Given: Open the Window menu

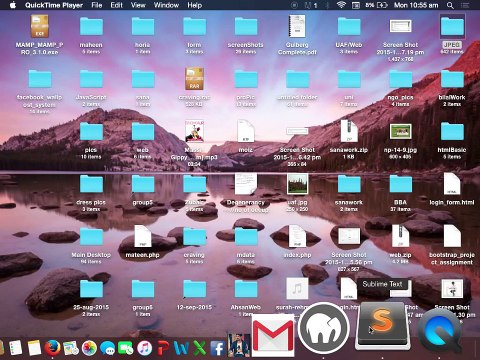Looking at the screenshot, I should (x=166, y=5).
